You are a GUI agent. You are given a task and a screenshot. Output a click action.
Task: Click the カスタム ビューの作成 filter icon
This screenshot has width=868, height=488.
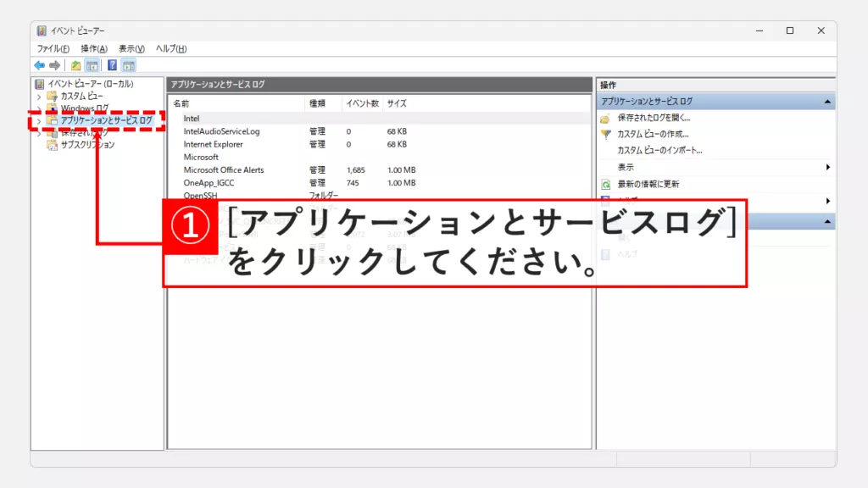606,134
